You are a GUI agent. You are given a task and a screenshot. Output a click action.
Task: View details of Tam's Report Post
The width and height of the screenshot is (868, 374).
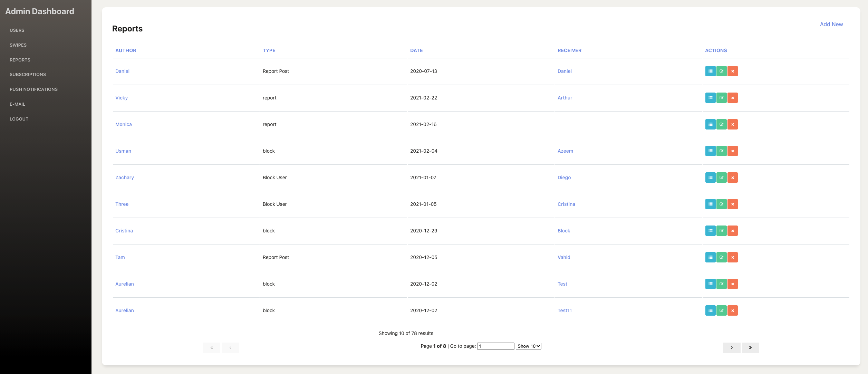tap(710, 257)
